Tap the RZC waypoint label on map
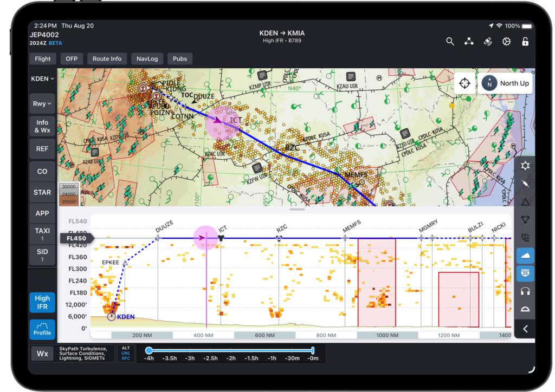Image resolution: width=555 pixels, height=392 pixels. point(292,148)
